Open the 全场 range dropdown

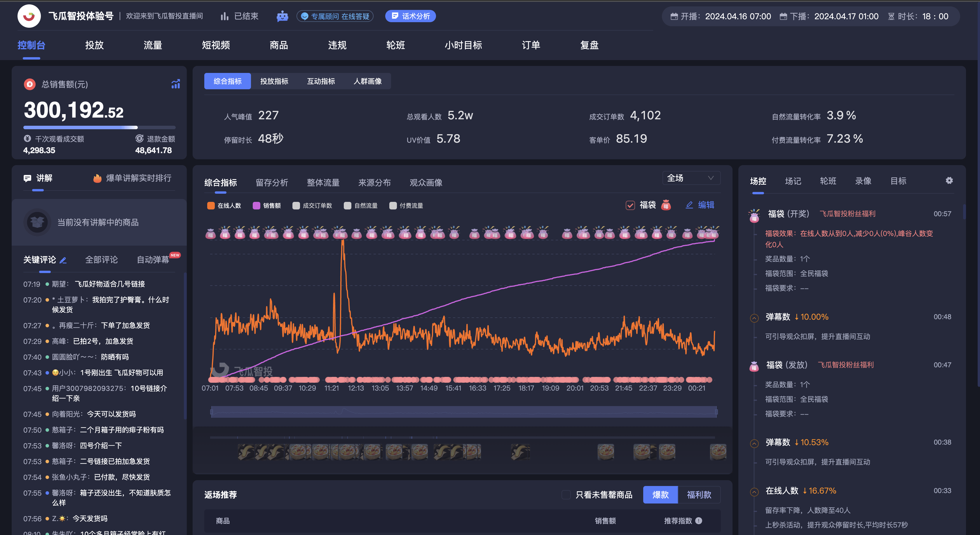[691, 178]
